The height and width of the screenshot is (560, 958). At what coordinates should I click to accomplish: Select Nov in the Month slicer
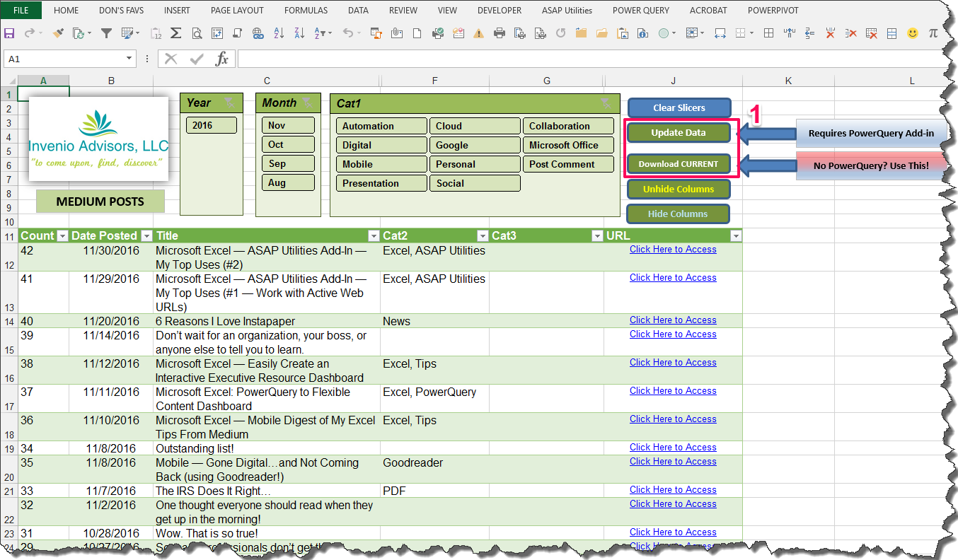tap(288, 124)
